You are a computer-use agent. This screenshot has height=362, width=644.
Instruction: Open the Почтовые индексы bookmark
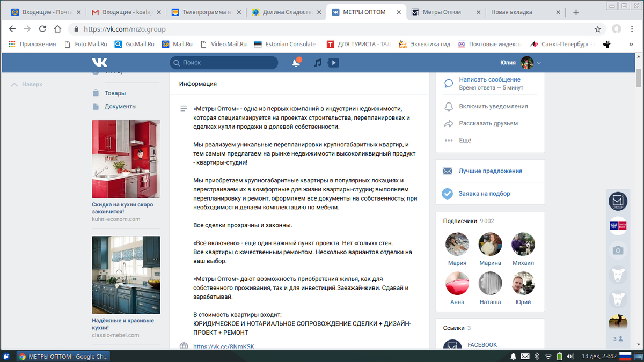click(490, 45)
